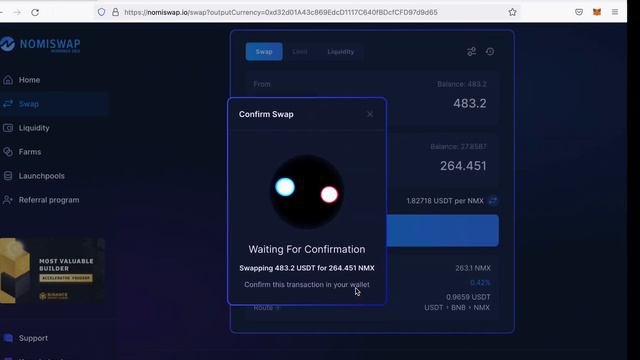Go to Farms in the sidebar

[x=30, y=152]
